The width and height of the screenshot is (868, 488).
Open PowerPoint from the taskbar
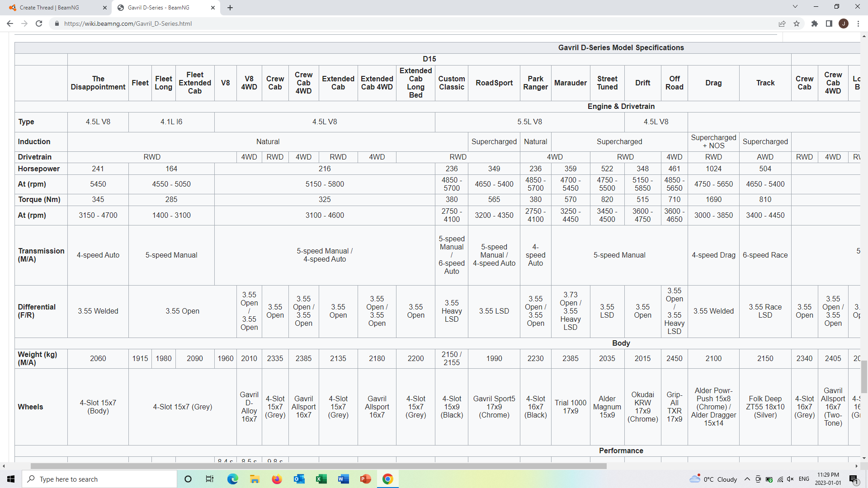click(366, 479)
